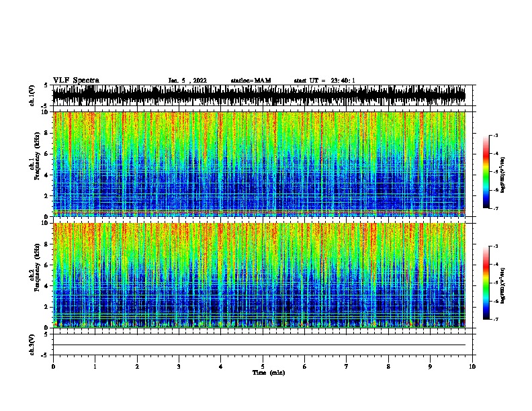Click the log(PSD) label beside ch.2 color bar
The image size is (532, 411).
coord(502,286)
